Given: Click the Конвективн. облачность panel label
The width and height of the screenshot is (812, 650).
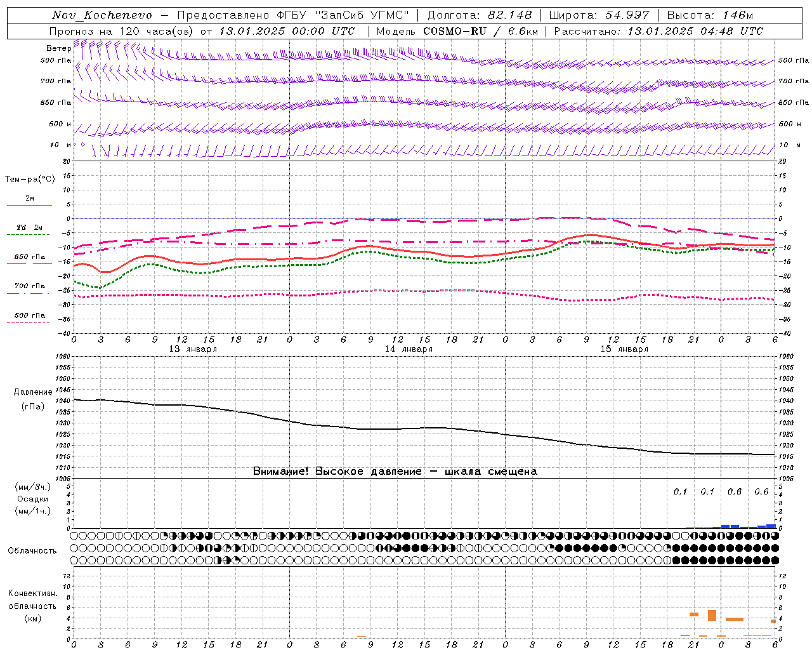Looking at the screenshot, I should coord(32,600).
